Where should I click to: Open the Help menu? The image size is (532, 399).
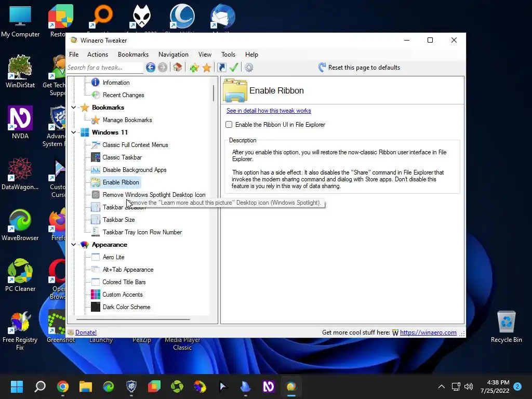[251, 54]
